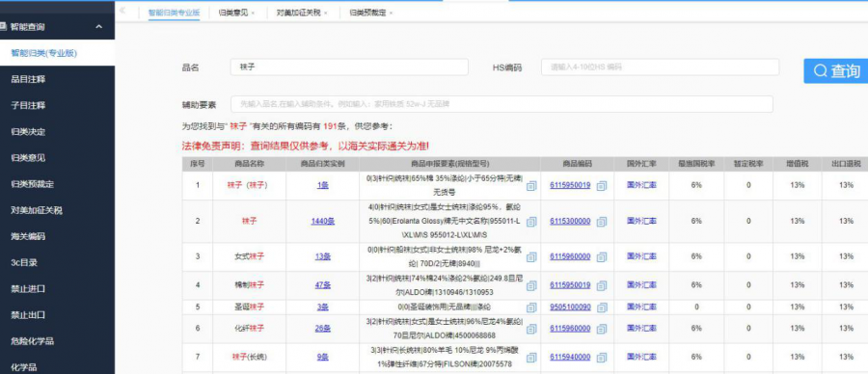Viewport: 868px width, 374px height.
Task: Open 海关编码 in the sidebar
Action: 57,236
